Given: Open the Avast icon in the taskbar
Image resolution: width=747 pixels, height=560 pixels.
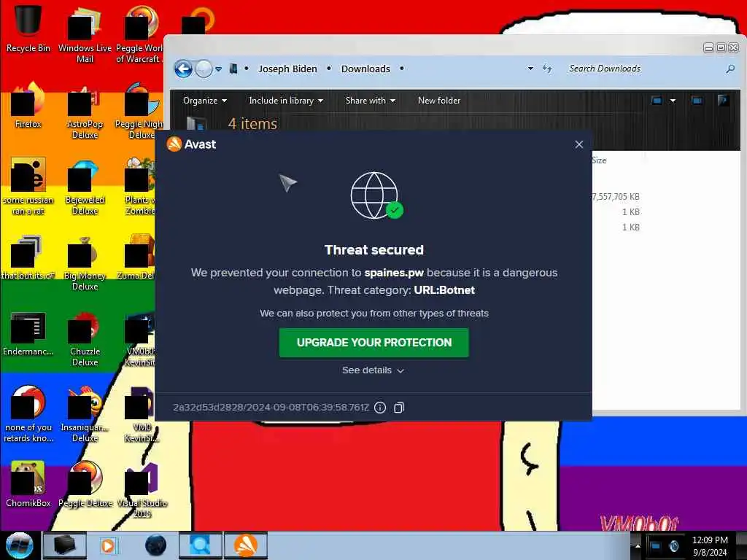Looking at the screenshot, I should pos(246,545).
